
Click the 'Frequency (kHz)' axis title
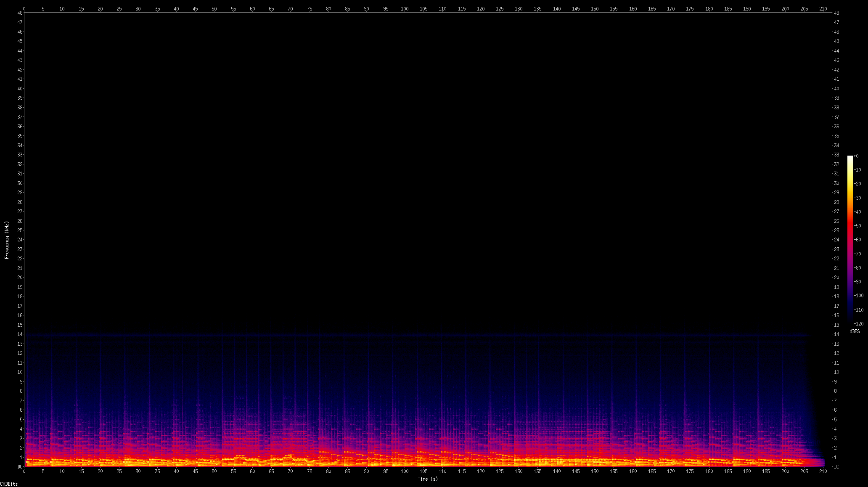pyautogui.click(x=7, y=240)
